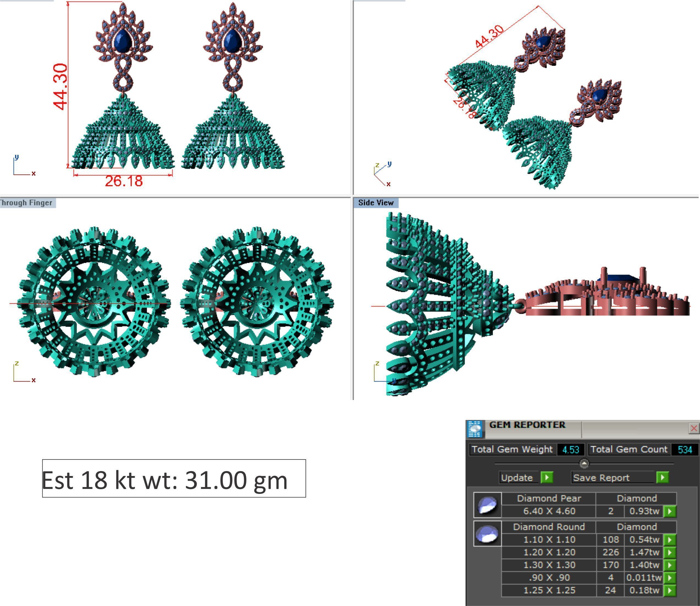Image resolution: width=700 pixels, height=606 pixels.
Task: Click the 1.20 X 1.20 size cell
Action: (x=549, y=553)
